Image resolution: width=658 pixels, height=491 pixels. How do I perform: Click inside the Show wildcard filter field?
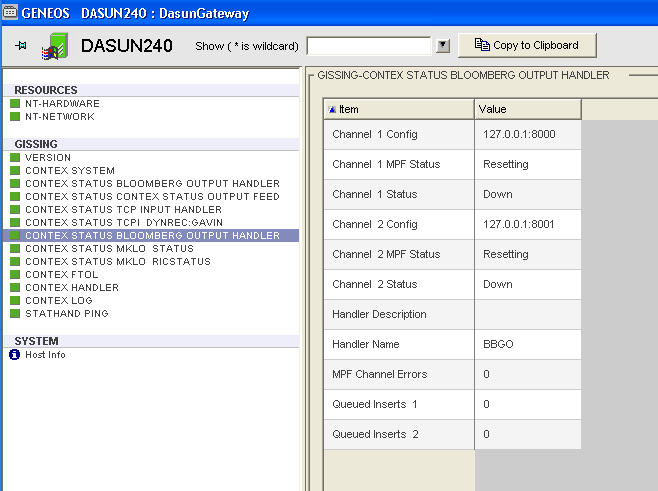coord(369,46)
